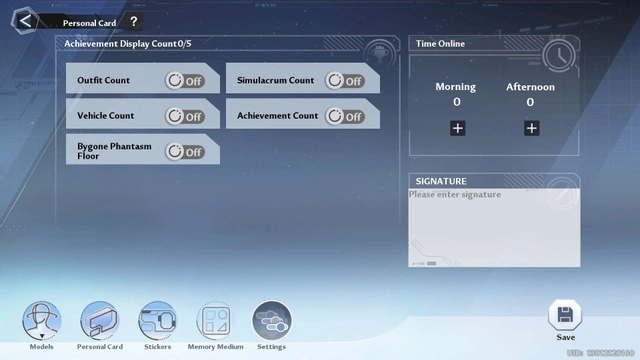Screen dimensions: 640x360
Task: Open the question mark help icon
Action: click(x=133, y=22)
